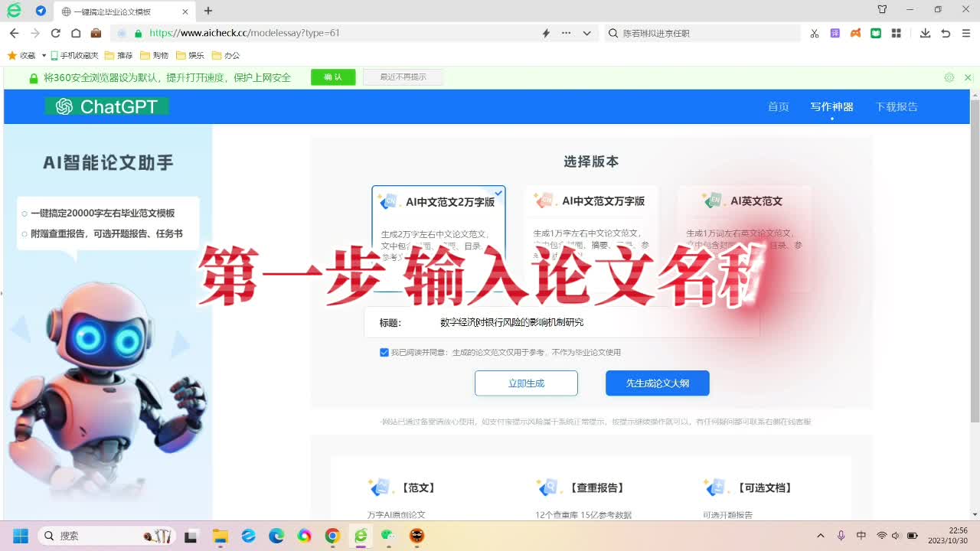Click the 立即生成 button
980x551 pixels.
pos(526,383)
